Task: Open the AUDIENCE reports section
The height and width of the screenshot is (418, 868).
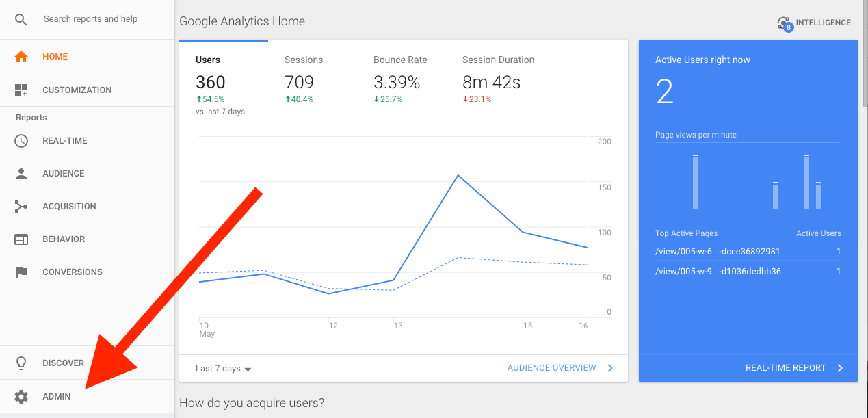Action: pyautogui.click(x=87, y=174)
